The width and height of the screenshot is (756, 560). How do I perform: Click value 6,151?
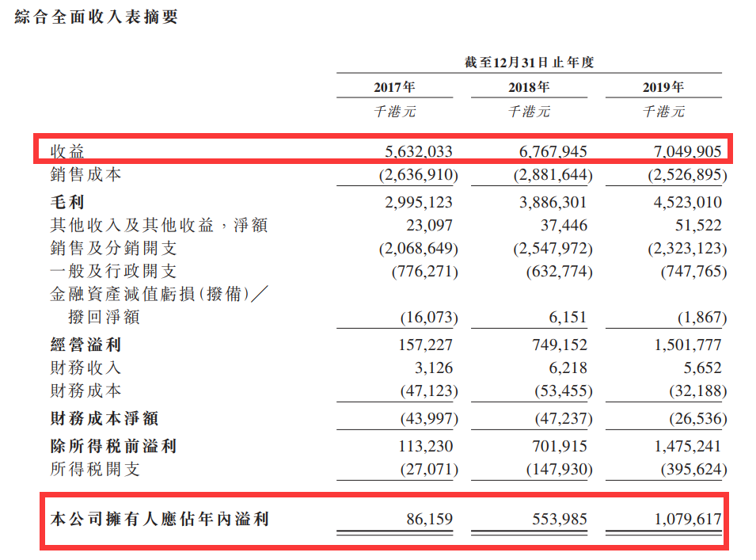[568, 318]
